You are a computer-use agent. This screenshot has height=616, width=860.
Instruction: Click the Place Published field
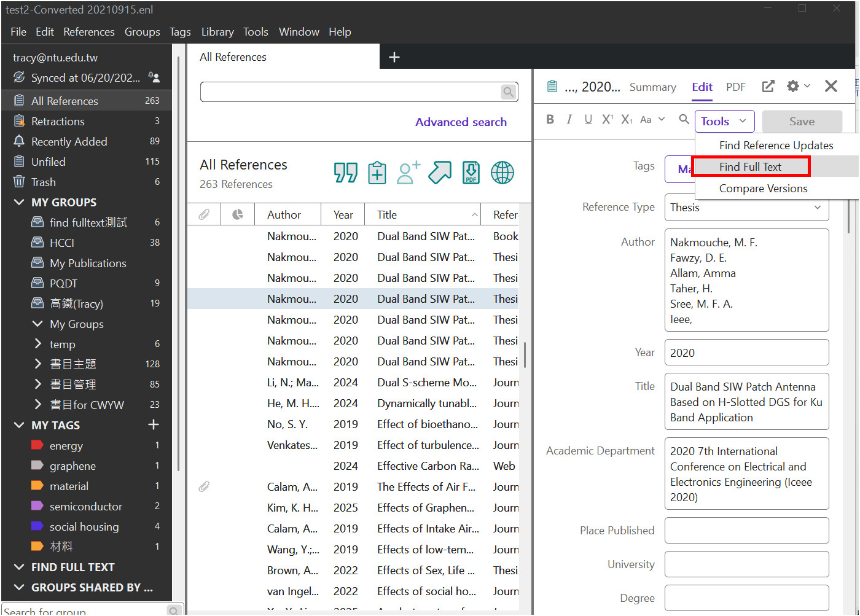(x=746, y=531)
